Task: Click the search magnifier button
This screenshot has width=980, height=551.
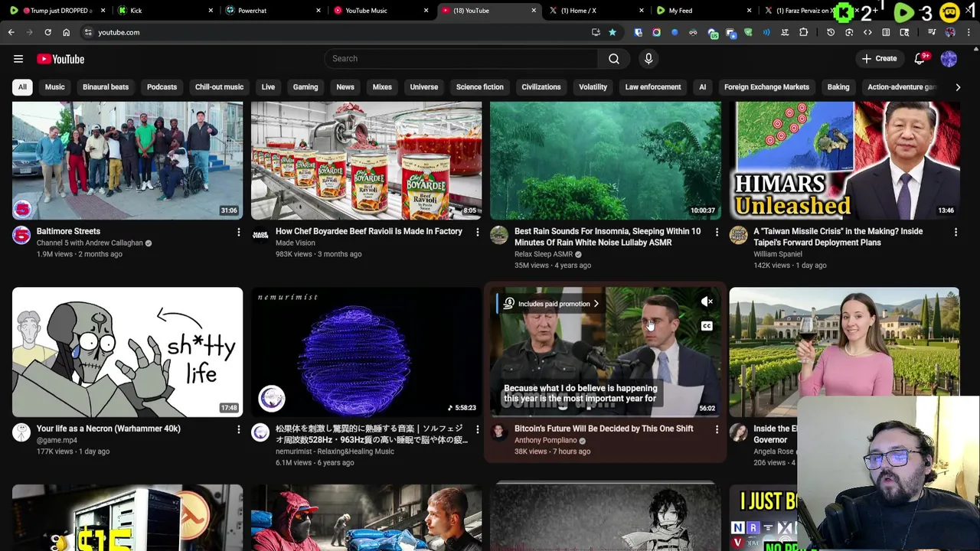Action: (x=614, y=58)
